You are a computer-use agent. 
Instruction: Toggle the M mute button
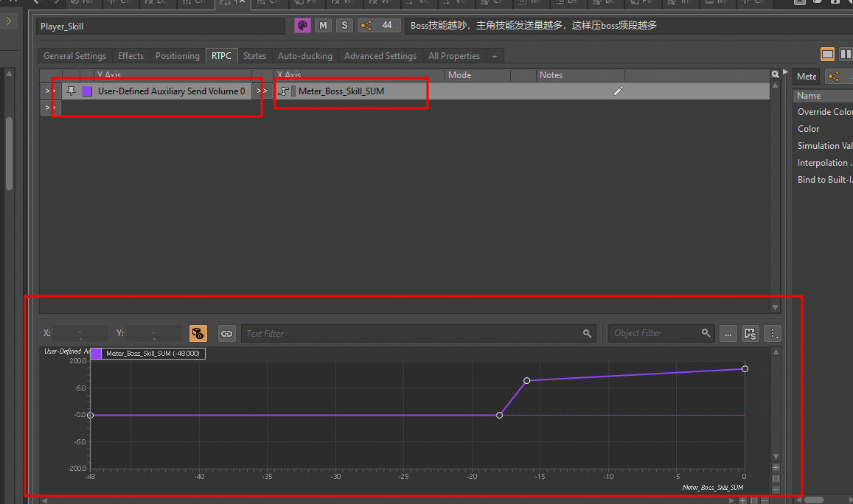coord(323,26)
